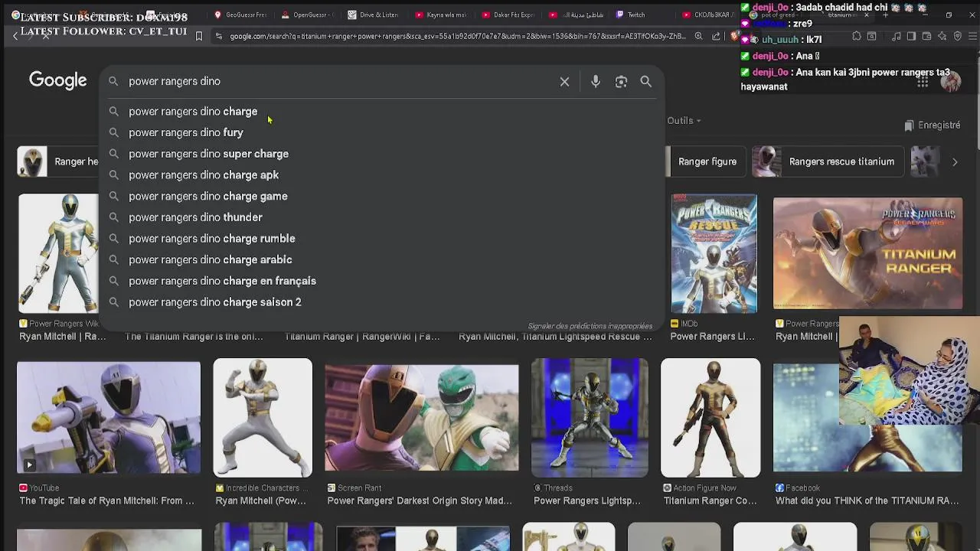Click the 'Facebook' source label
The width and height of the screenshot is (980, 551).
pyautogui.click(x=802, y=488)
